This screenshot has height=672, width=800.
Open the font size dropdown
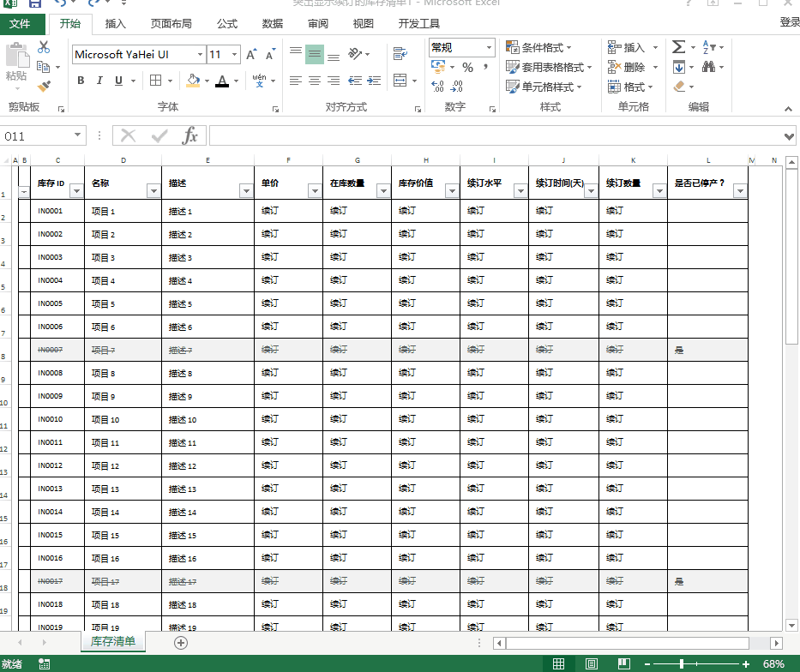[234, 55]
